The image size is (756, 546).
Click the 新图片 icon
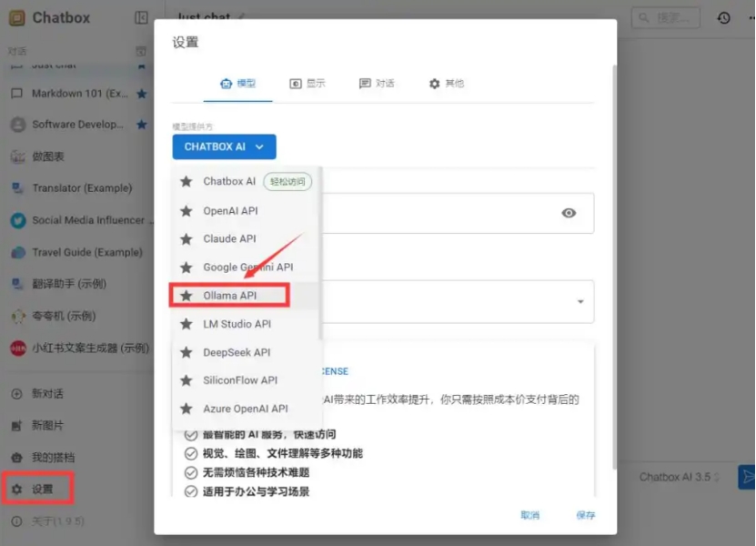point(17,425)
